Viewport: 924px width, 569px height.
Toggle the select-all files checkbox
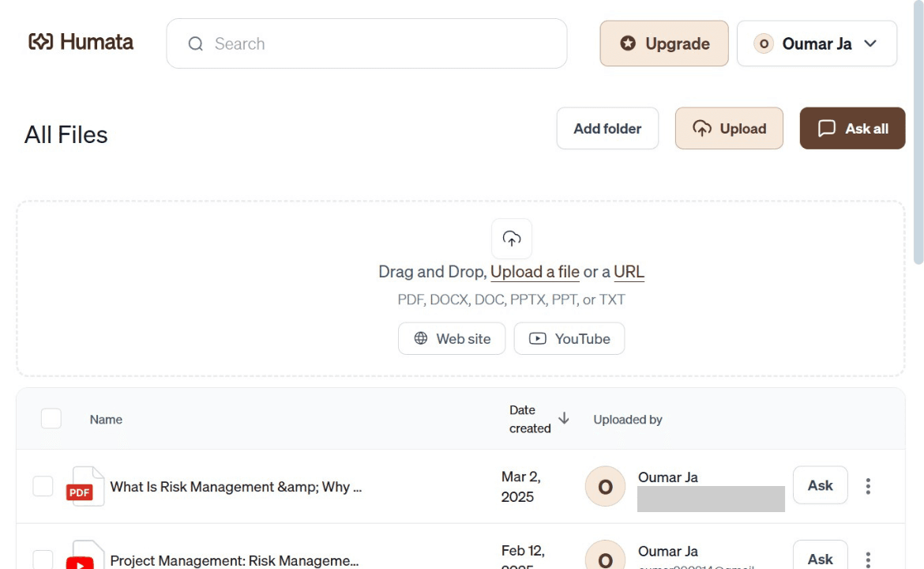(x=51, y=419)
